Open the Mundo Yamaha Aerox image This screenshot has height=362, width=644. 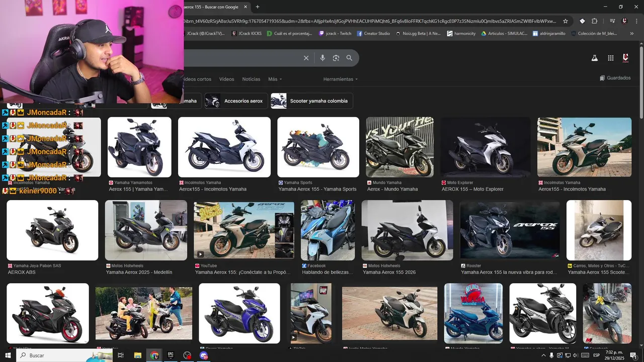pyautogui.click(x=399, y=147)
